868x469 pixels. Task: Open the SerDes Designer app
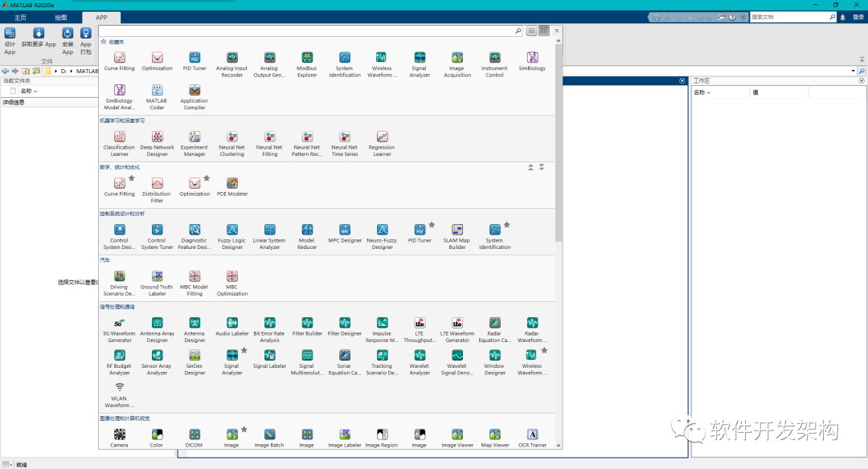tap(194, 361)
